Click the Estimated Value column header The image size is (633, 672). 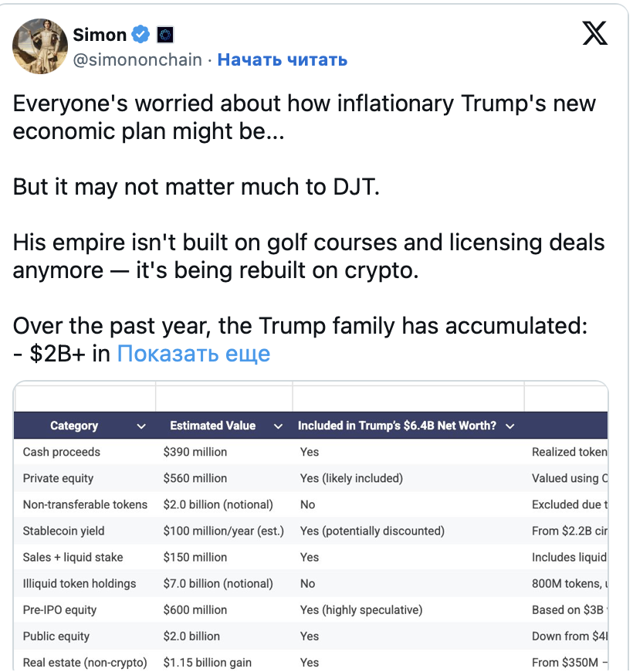212,426
